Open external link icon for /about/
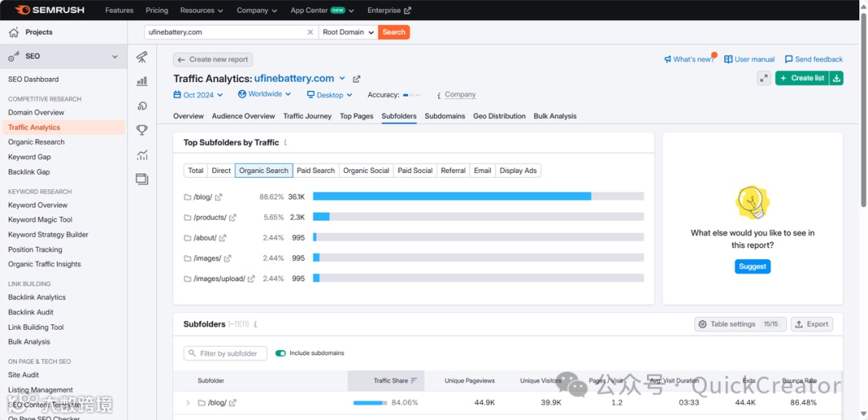The width and height of the screenshot is (868, 420). pos(223,237)
